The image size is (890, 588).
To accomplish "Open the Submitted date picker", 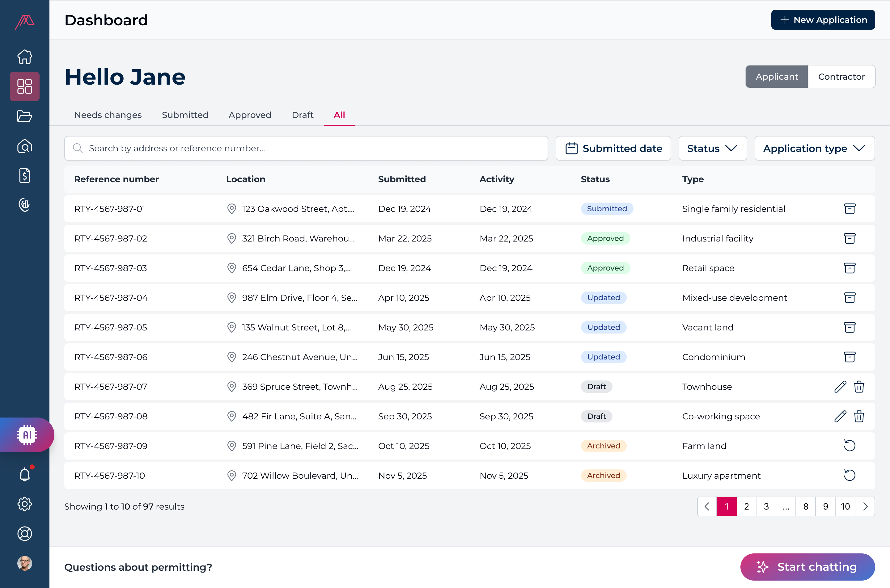I will (613, 149).
